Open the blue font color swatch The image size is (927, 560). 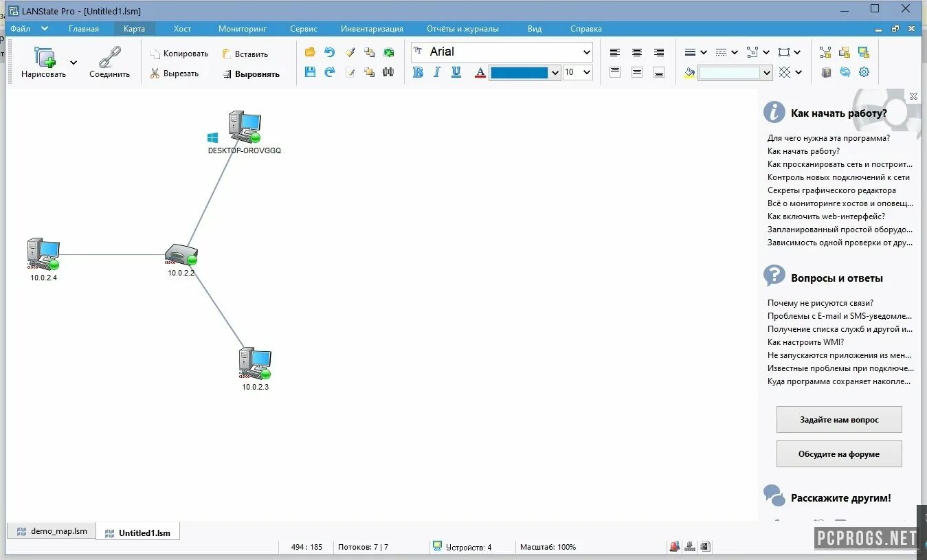pos(525,72)
